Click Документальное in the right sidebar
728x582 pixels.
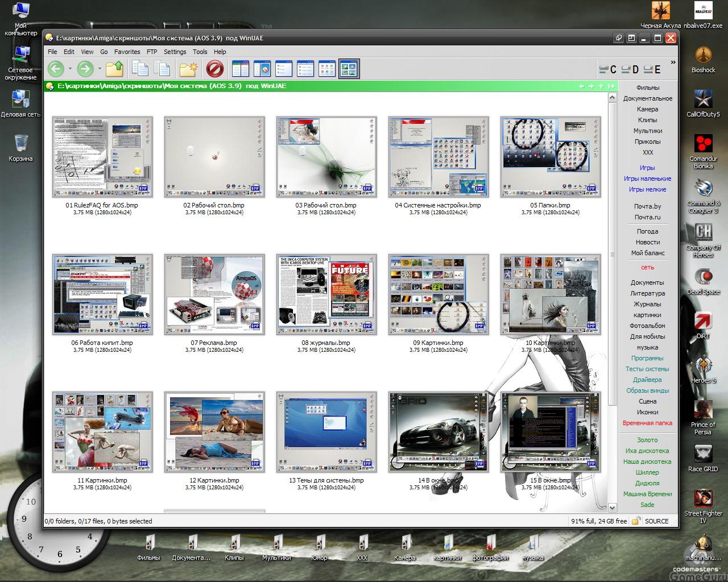point(648,98)
